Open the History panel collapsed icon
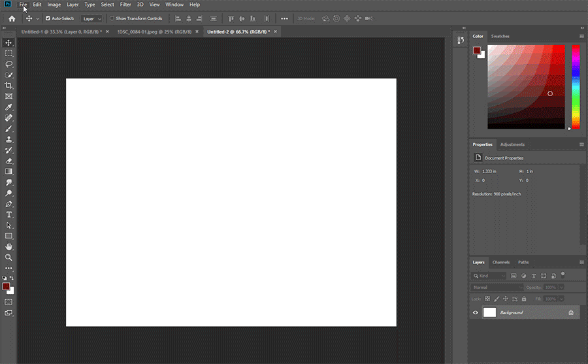588x364 pixels. (x=461, y=40)
